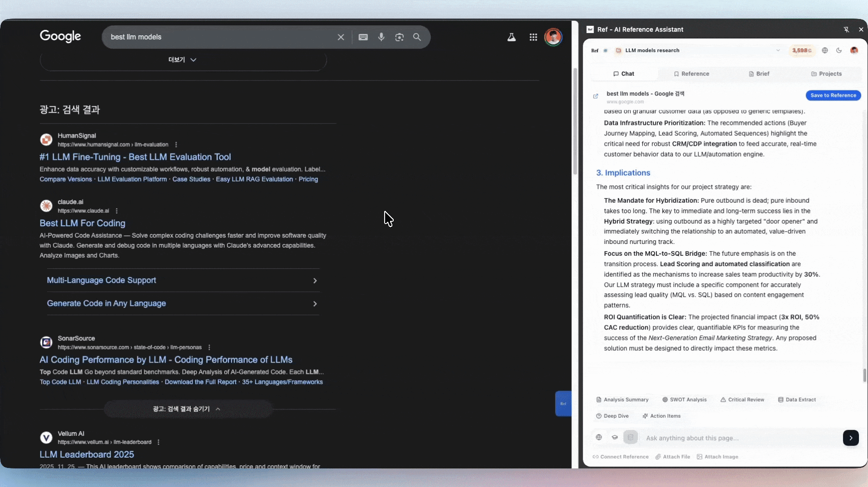Screen dimensions: 868x487
Task: Click the on-screen keyboard icon in search bar
Action: (x=363, y=37)
